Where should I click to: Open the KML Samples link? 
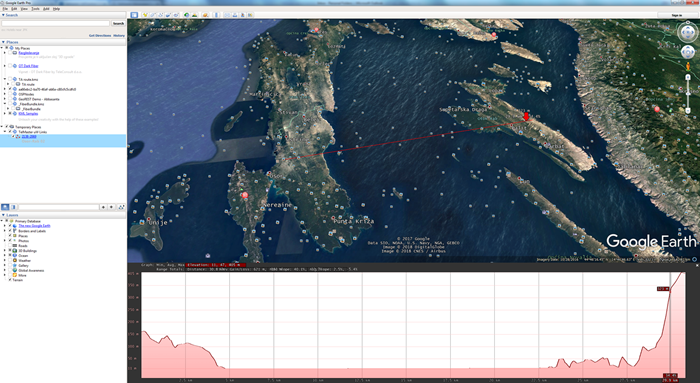click(x=27, y=113)
